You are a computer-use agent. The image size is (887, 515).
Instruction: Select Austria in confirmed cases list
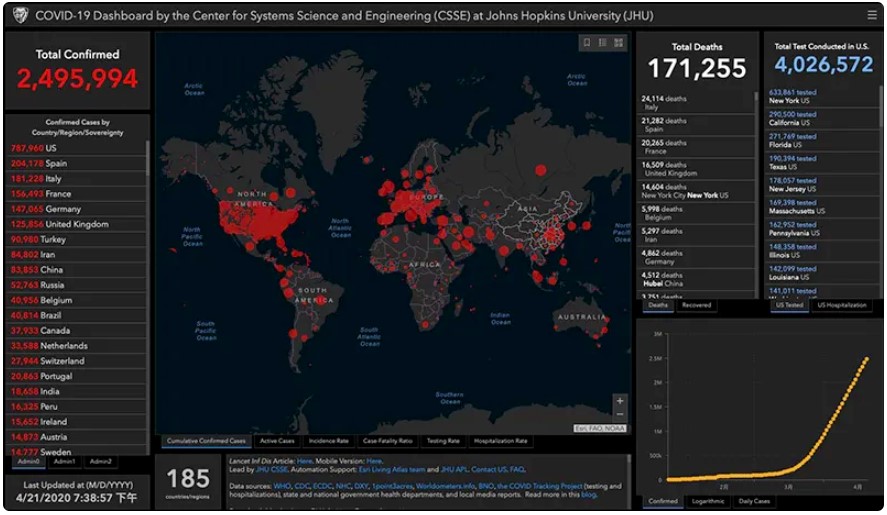(x=76, y=437)
